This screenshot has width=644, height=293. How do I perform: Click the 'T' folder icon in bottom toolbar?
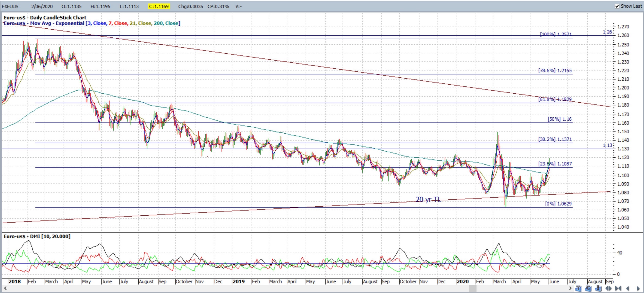coord(579,288)
